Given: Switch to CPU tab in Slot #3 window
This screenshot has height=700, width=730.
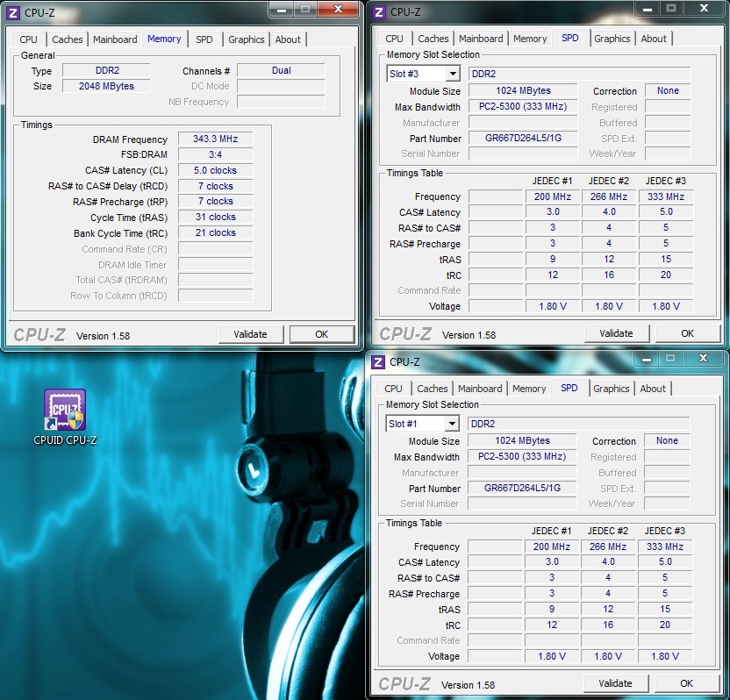Looking at the screenshot, I should click(x=394, y=39).
